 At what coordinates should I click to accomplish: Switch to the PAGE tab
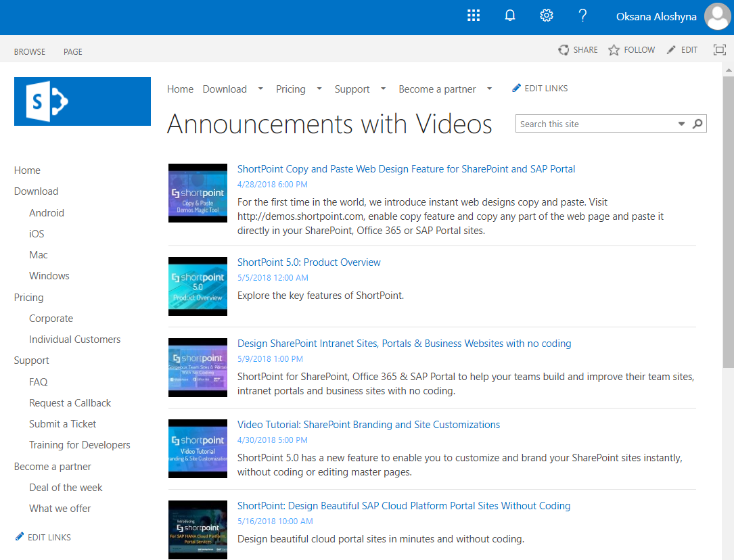click(72, 51)
